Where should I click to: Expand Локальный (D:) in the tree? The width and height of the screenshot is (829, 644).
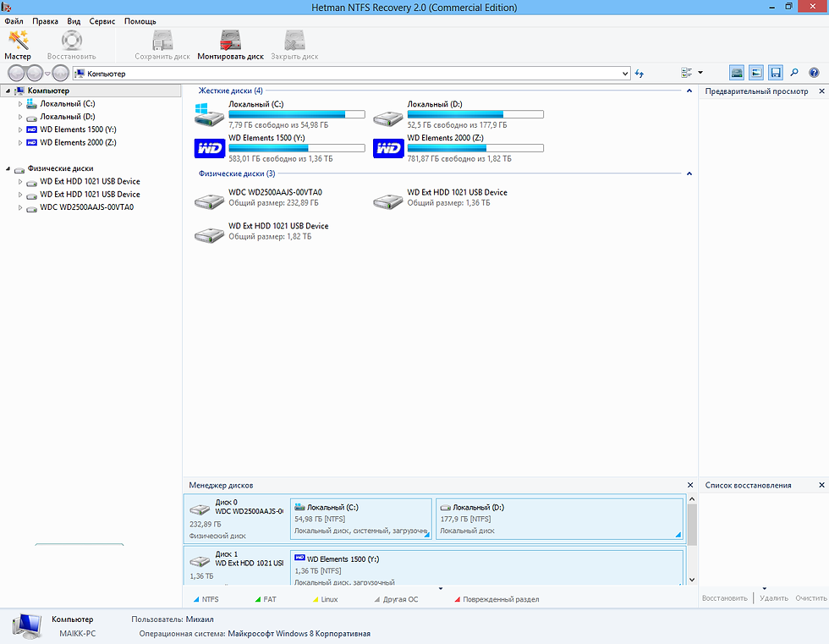20,117
